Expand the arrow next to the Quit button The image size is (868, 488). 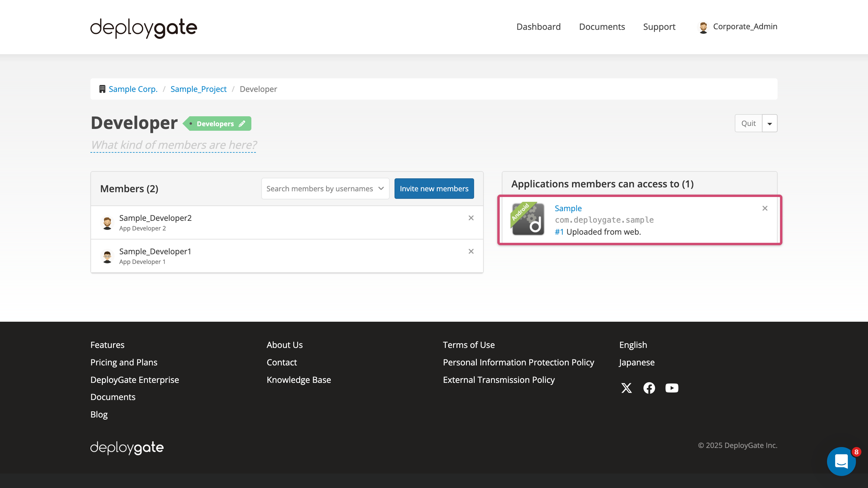click(769, 123)
